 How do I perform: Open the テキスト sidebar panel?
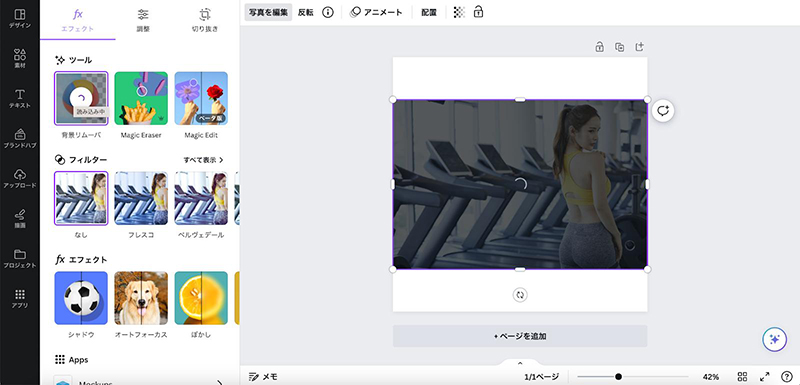coord(19,98)
